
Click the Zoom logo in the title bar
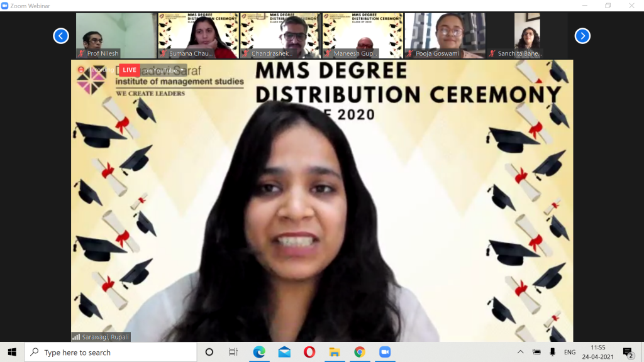click(x=5, y=6)
